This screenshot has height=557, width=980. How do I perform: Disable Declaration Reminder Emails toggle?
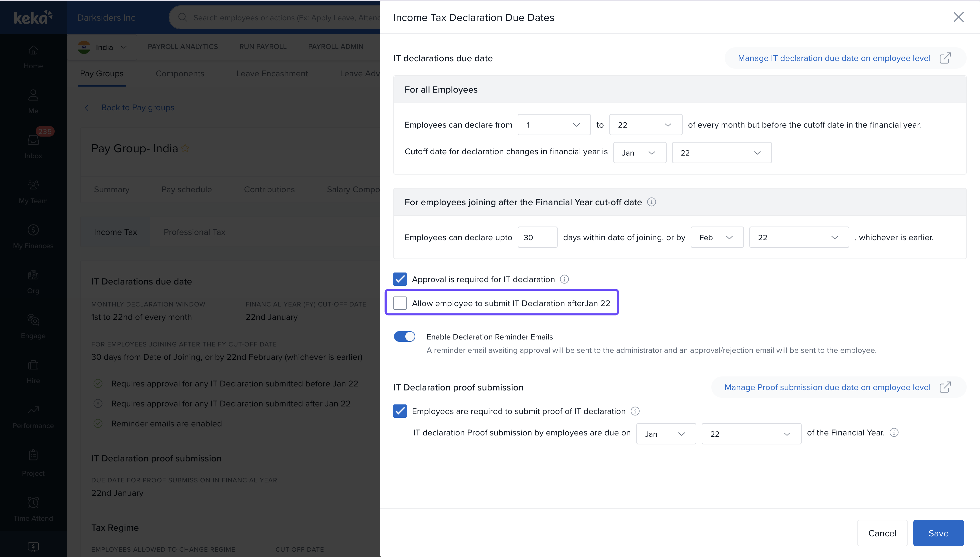[x=404, y=337]
